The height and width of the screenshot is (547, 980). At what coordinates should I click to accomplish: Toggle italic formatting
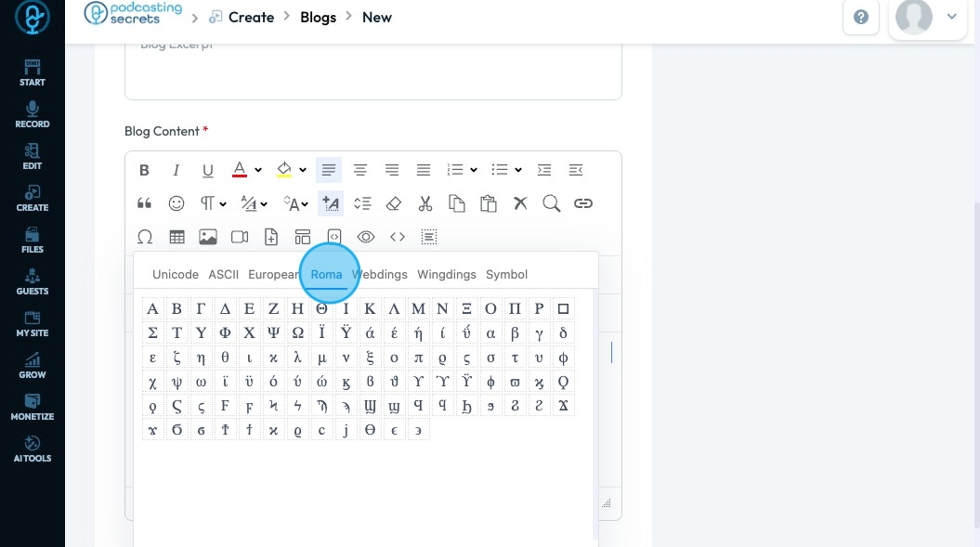[x=176, y=170]
